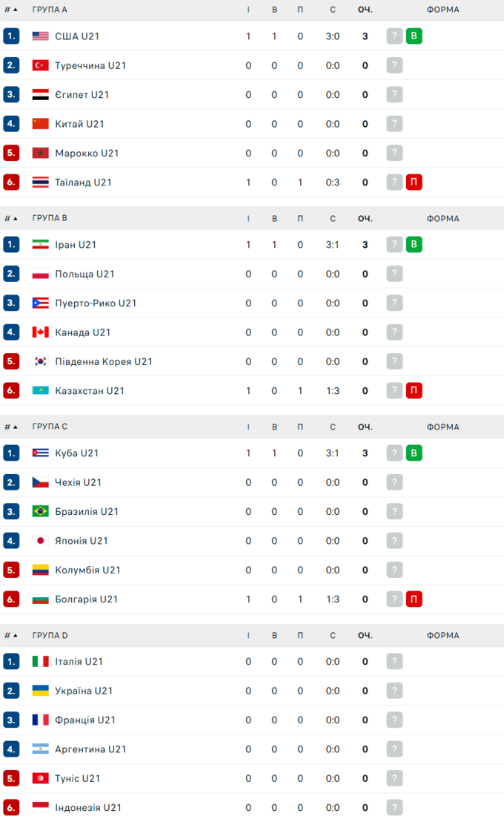504x822 pixels.
Task: Click ФОРМА column header in Група A
Action: coord(442,10)
